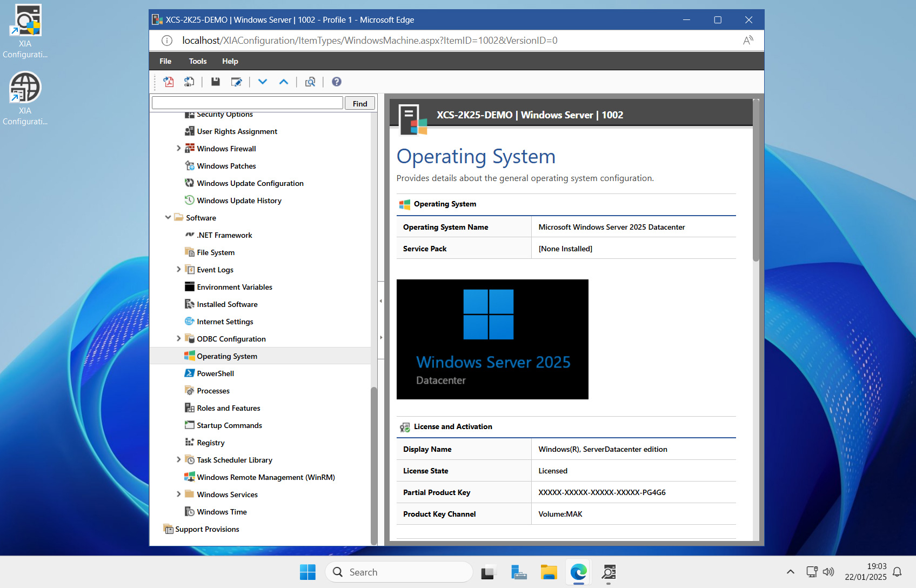Image resolution: width=916 pixels, height=588 pixels.
Task: Click the Windows Remote Management icon
Action: point(190,477)
